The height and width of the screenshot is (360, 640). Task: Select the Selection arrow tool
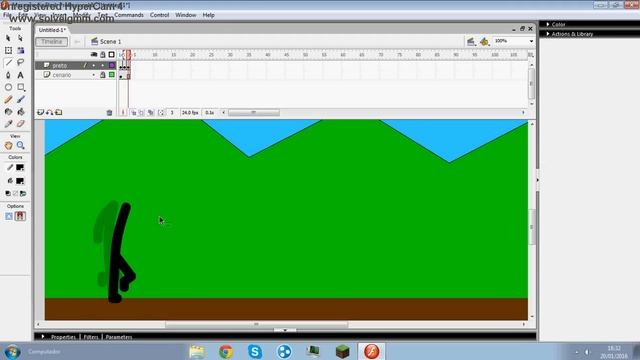(8, 38)
